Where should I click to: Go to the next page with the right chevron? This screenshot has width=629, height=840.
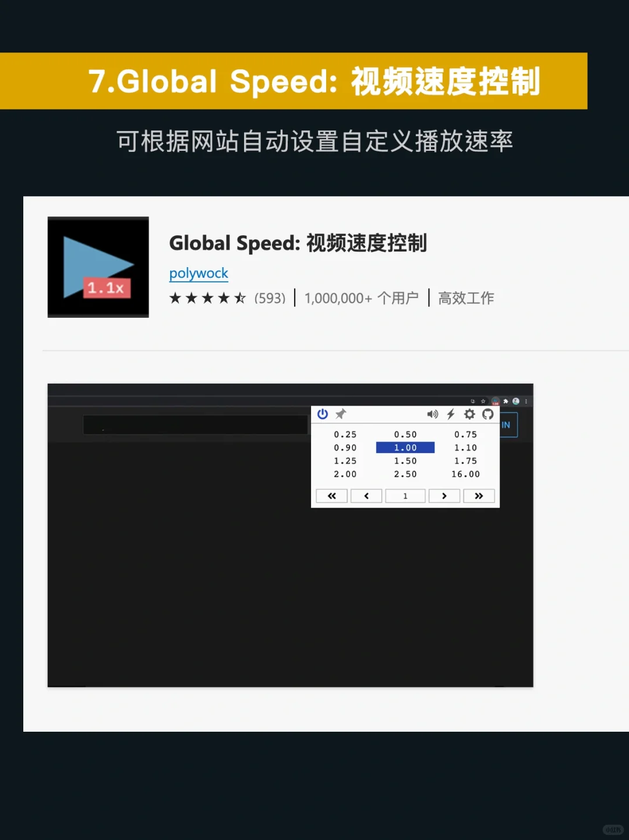point(444,496)
